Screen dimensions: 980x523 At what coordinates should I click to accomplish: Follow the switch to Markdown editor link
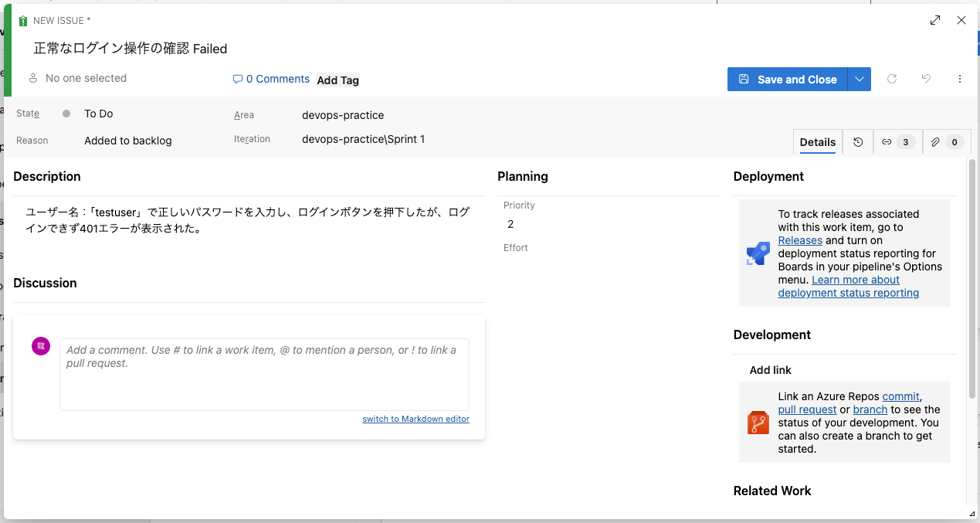click(415, 419)
